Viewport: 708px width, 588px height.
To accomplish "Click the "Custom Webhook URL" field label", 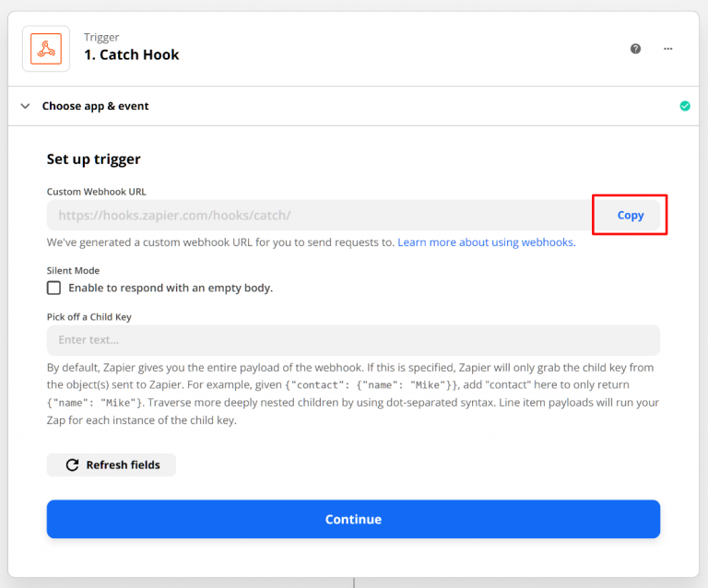I will 96,192.
